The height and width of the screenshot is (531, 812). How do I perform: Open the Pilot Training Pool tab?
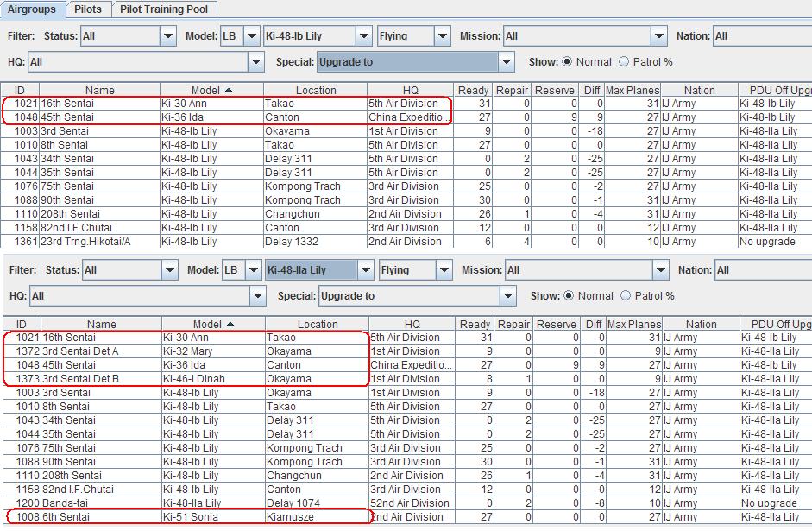pyautogui.click(x=164, y=9)
